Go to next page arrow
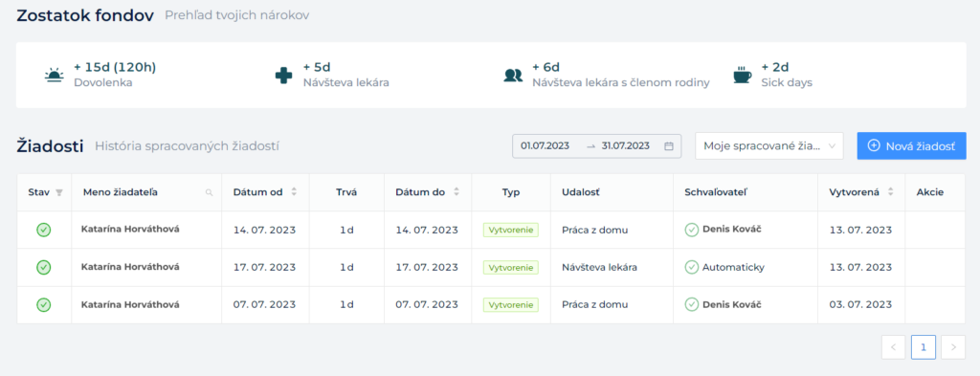 click(953, 347)
